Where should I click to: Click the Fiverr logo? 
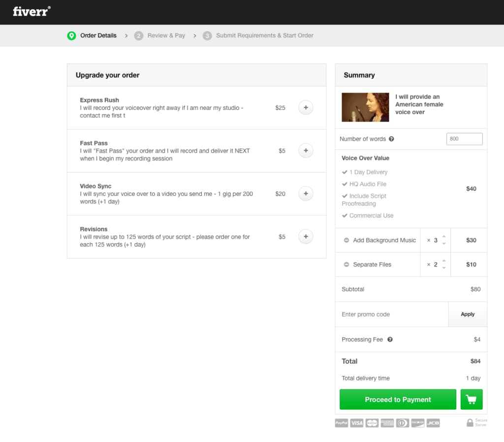coord(31,12)
